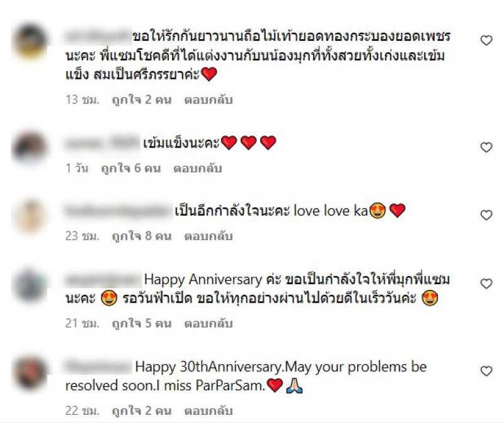Viewport: 504px width, 423px height.
Task: Open first commenter's profile picture
Action: (30, 42)
